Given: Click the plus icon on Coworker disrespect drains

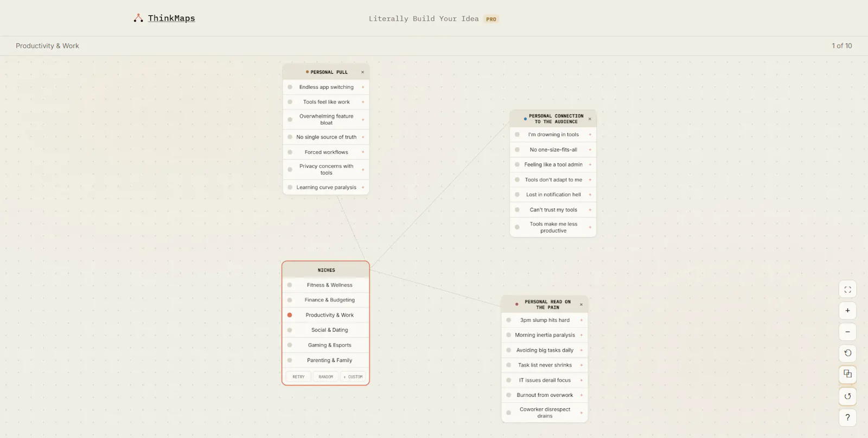Looking at the screenshot, I should pyautogui.click(x=581, y=413).
